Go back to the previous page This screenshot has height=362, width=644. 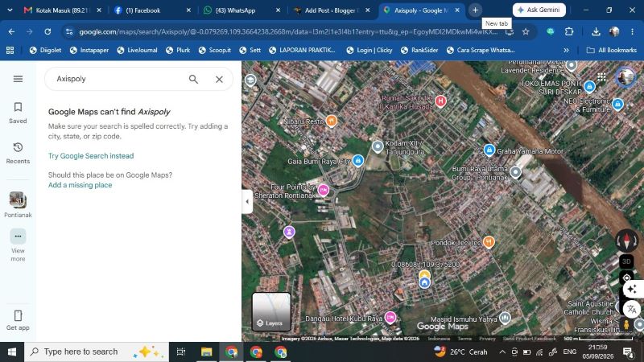pyautogui.click(x=11, y=31)
